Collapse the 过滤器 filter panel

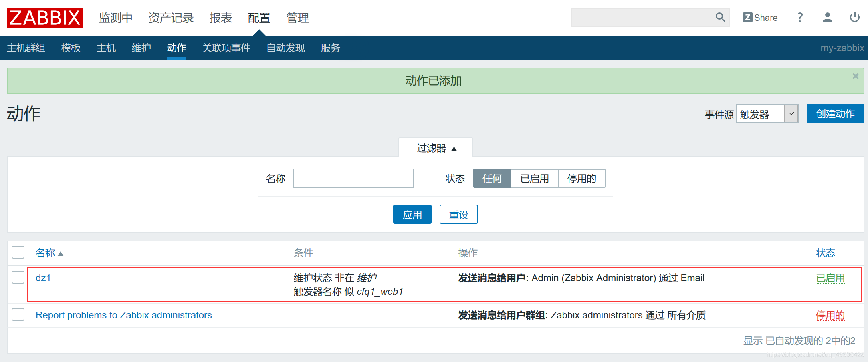point(436,148)
